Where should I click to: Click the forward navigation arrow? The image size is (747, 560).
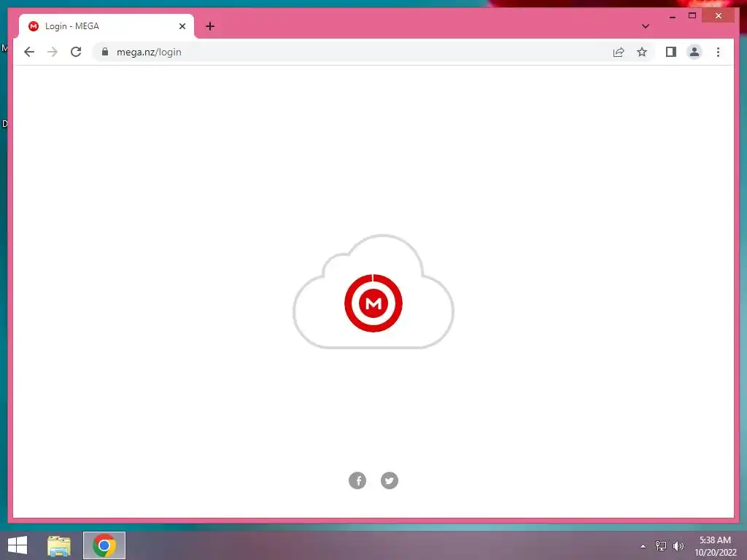click(x=53, y=52)
